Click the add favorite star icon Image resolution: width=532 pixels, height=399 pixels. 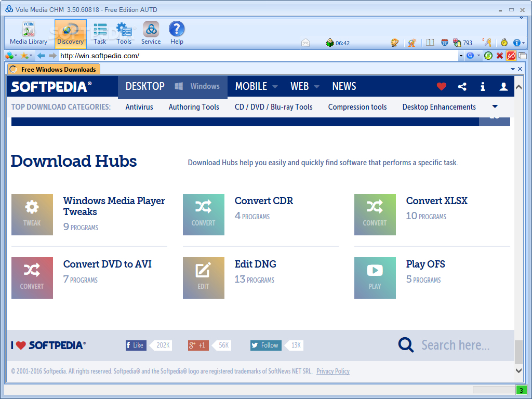[24, 56]
